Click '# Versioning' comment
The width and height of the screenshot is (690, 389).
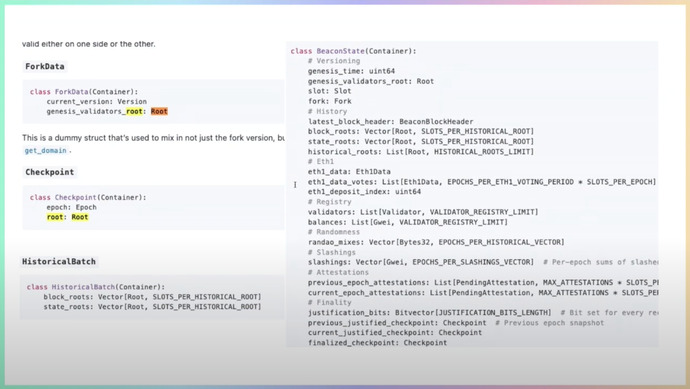(334, 61)
